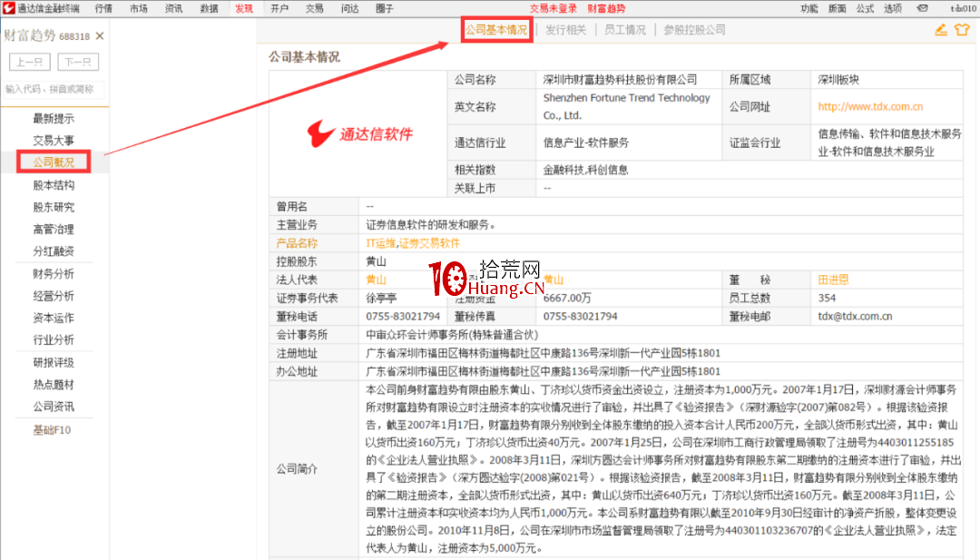Screen dimensions: 980x560
Task: Click 财富趋势 in the title bar
Action: (606, 8)
